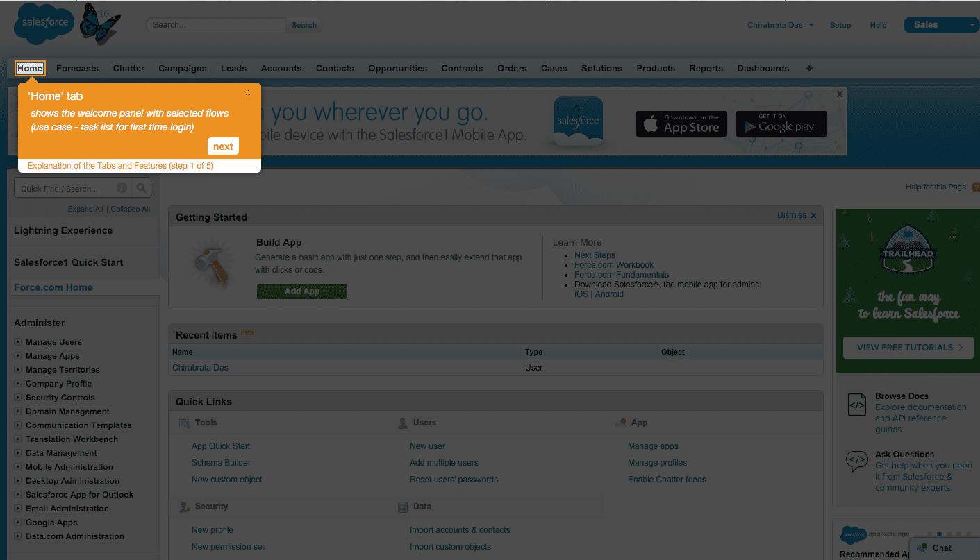Click the Security quick links icon
The height and width of the screenshot is (560, 980).
click(185, 507)
